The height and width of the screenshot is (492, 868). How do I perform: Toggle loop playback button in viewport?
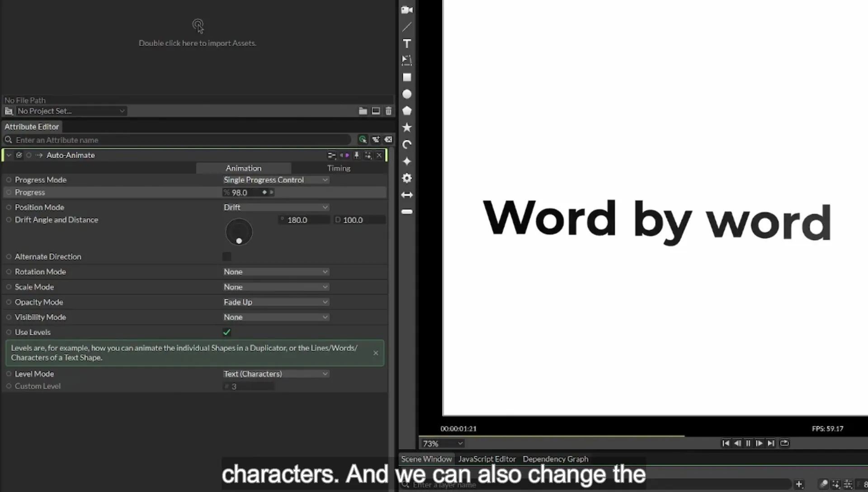pos(784,443)
